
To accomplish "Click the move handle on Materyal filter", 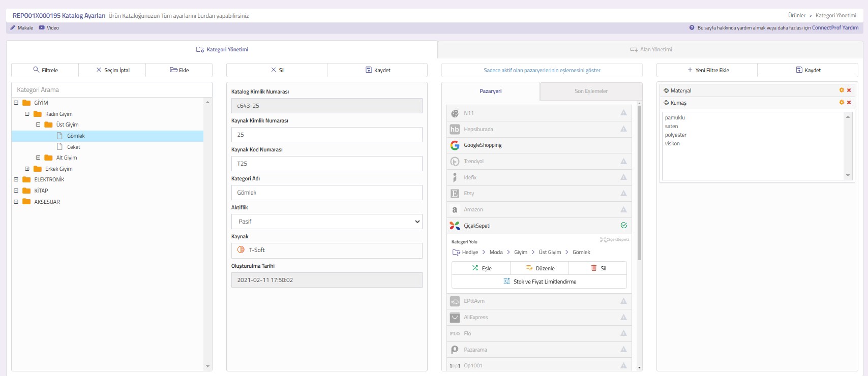I will 666,90.
